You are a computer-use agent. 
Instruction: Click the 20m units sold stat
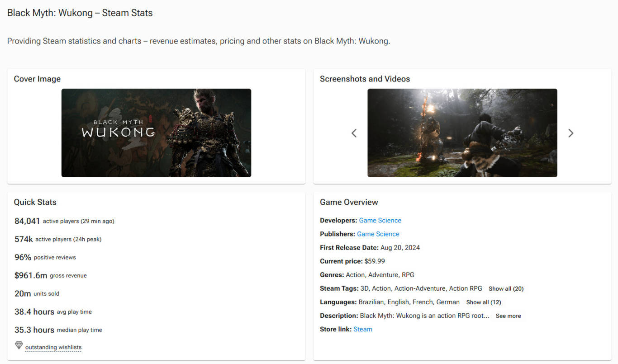37,293
